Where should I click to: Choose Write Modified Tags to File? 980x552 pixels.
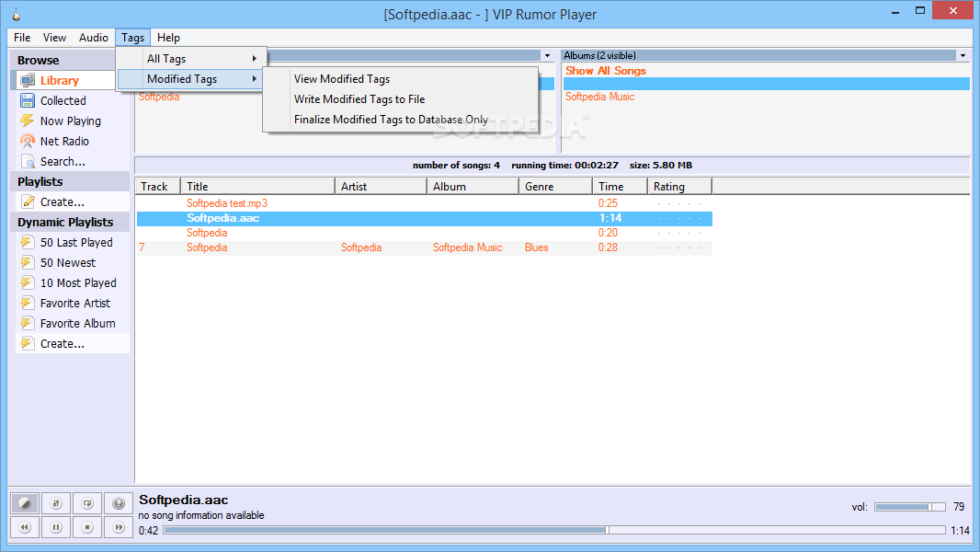[x=359, y=99]
